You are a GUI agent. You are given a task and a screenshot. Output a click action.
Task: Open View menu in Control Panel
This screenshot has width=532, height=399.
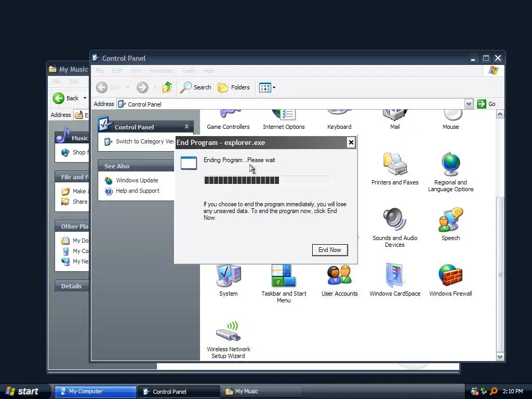click(x=136, y=71)
